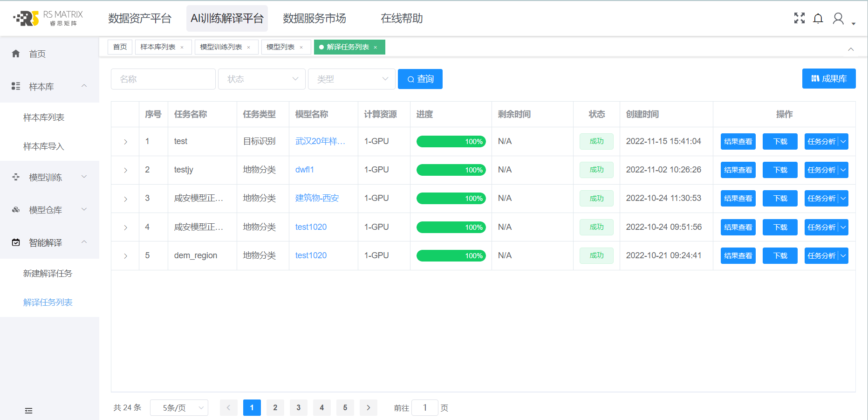The image size is (868, 420).
Task: Collapse the tab bar with the up arrow
Action: [x=851, y=49]
